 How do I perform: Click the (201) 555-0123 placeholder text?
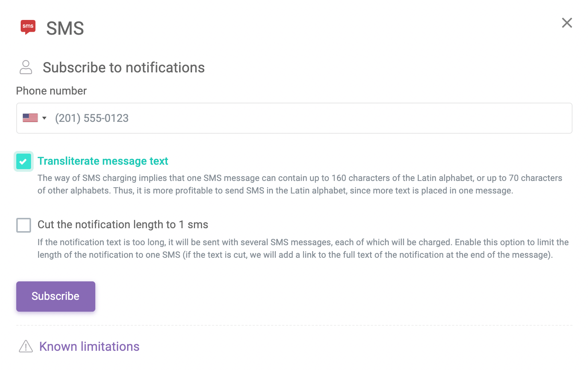coord(92,118)
